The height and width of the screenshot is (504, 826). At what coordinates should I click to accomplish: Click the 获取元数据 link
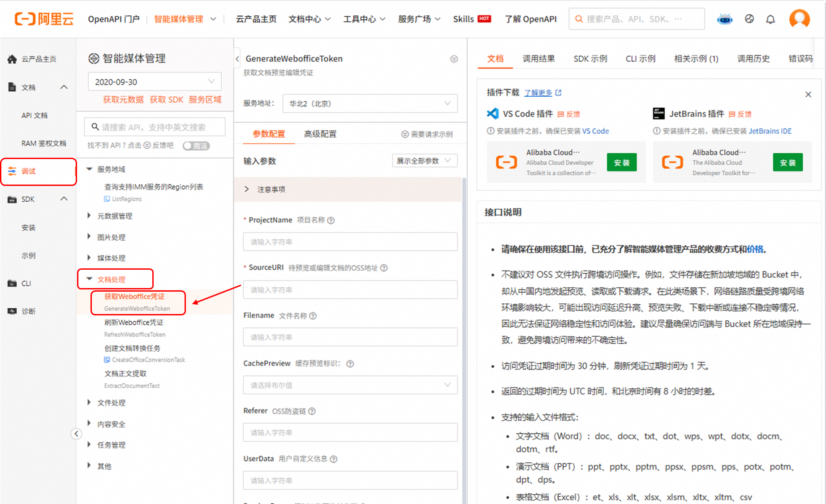123,99
